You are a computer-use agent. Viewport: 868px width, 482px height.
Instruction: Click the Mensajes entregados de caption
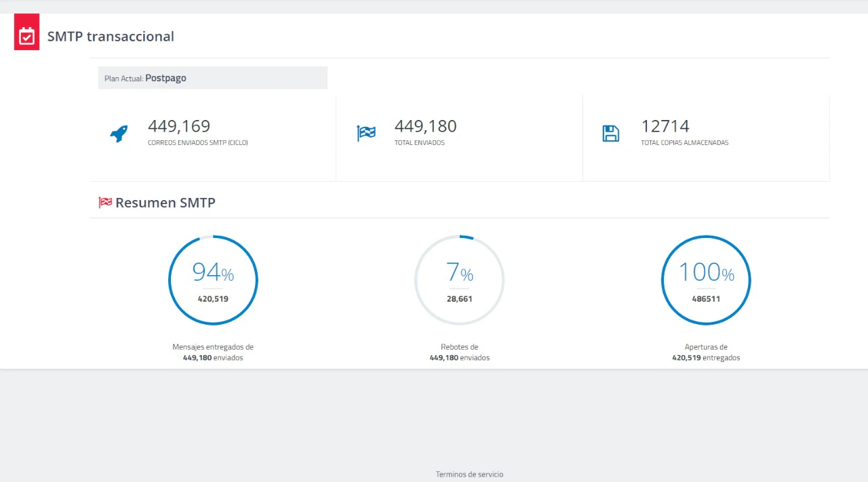coord(213,347)
